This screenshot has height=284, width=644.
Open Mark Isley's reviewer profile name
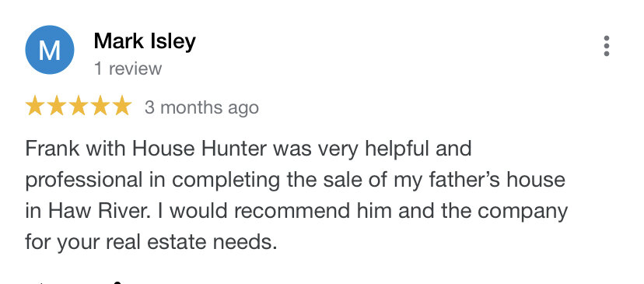point(145,42)
